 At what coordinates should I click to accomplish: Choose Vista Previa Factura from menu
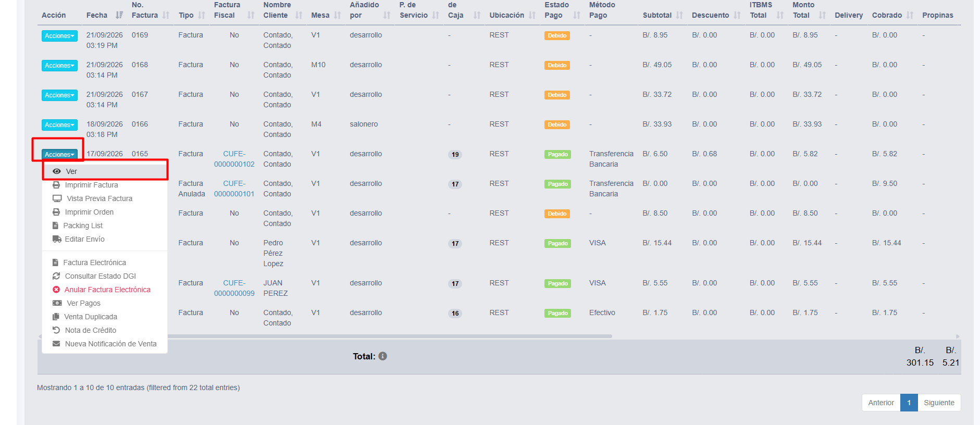point(105,198)
